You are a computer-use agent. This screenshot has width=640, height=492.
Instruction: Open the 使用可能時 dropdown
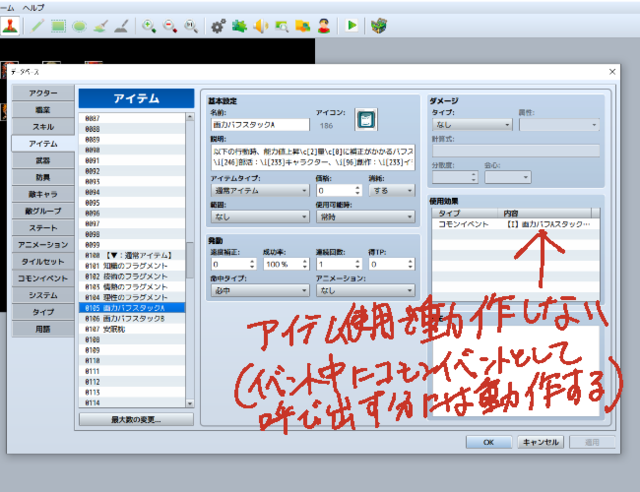[x=365, y=217]
